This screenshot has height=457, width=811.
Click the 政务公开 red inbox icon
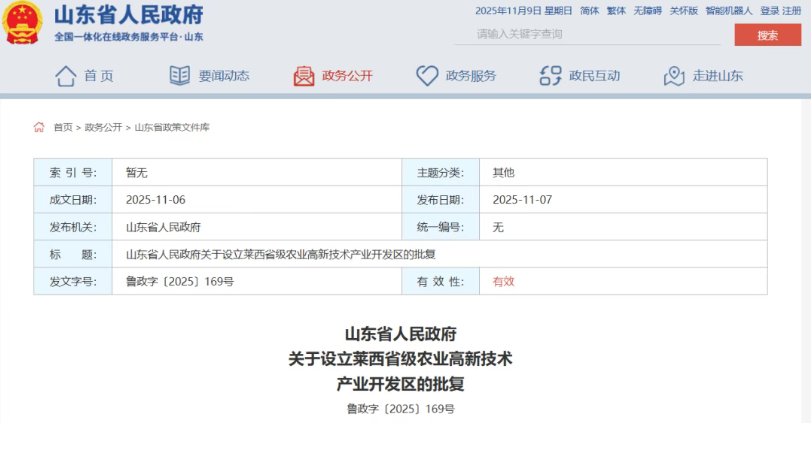304,76
